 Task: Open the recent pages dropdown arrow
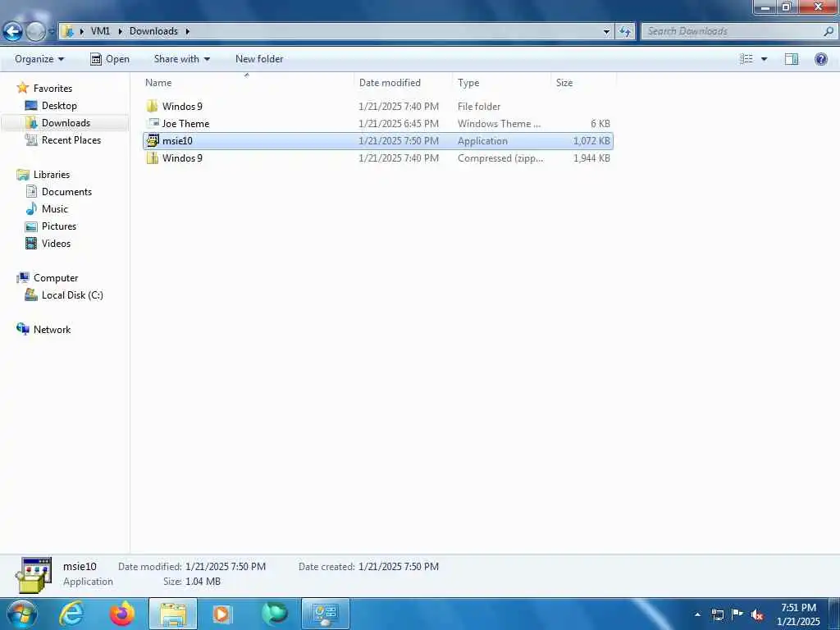(x=52, y=32)
